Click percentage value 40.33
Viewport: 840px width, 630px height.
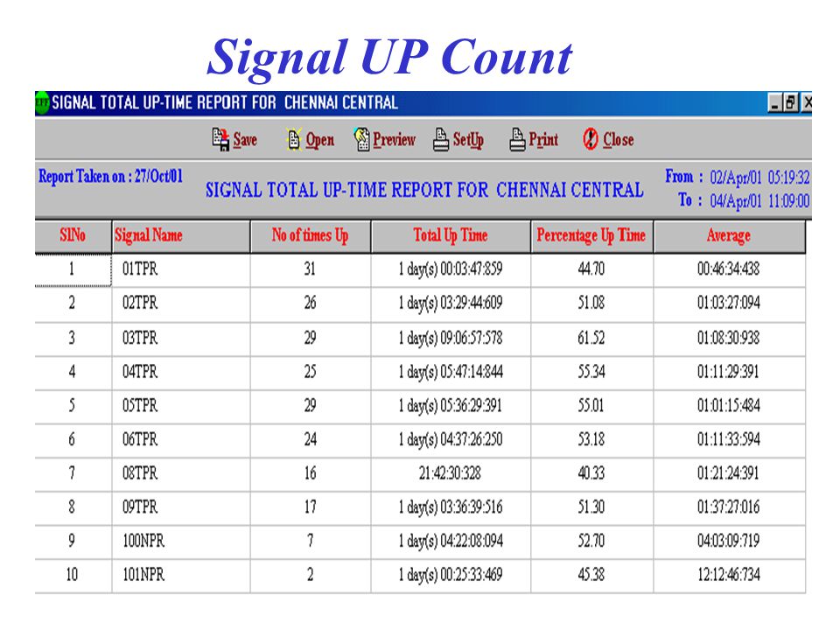pos(591,473)
